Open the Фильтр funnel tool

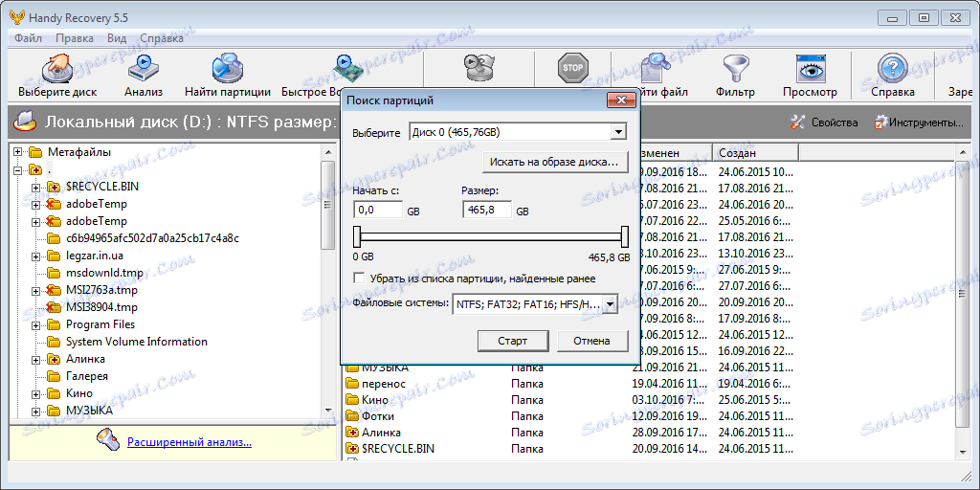[735, 68]
